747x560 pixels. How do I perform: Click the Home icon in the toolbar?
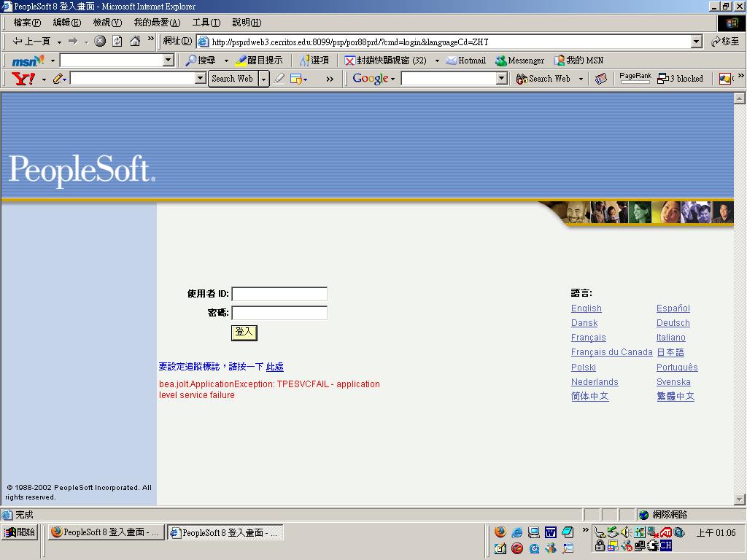pyautogui.click(x=135, y=42)
